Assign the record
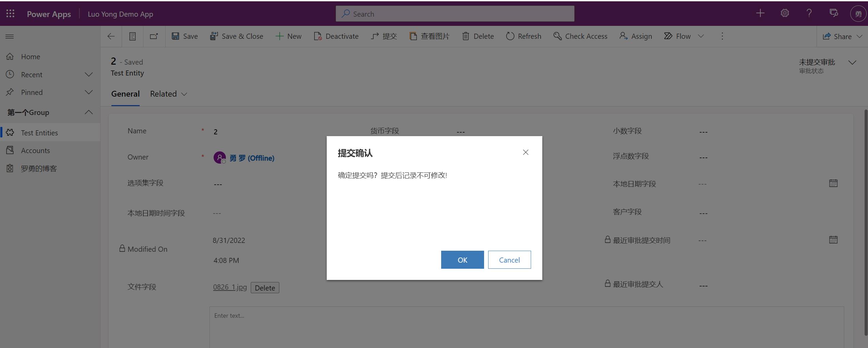Screen dimensions: 868x348 [x=636, y=36]
